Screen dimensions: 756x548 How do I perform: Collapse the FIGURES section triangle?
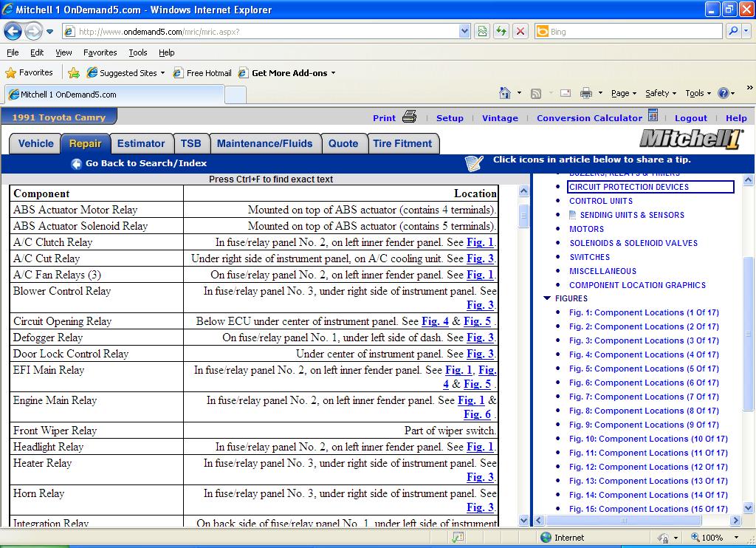[x=547, y=298]
